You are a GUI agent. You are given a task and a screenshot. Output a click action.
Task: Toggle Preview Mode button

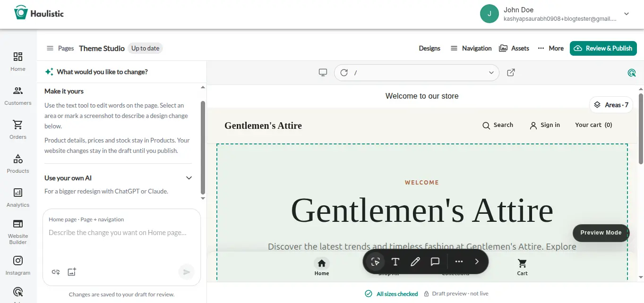click(x=601, y=233)
